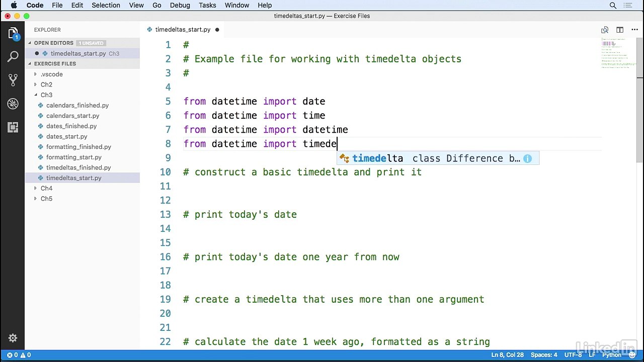Open More Actions ellipsis in editor title
644x362 pixels.
(x=633, y=30)
